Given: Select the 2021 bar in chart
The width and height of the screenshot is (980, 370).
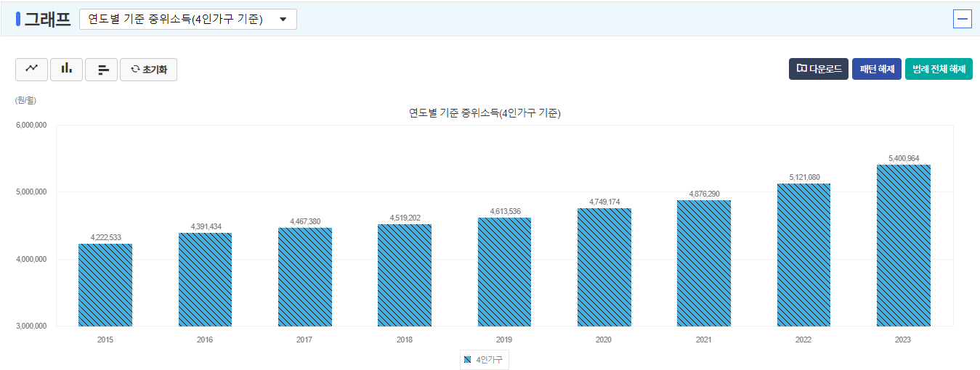Looking at the screenshot, I should (x=704, y=263).
